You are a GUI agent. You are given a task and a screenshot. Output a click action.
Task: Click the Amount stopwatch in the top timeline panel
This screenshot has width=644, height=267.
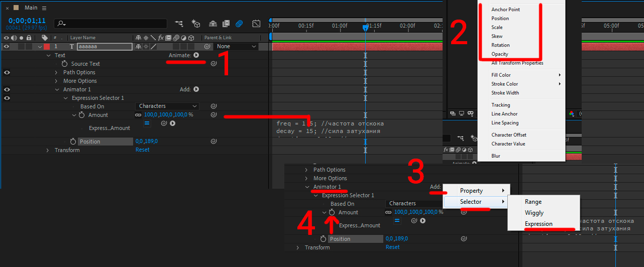[x=81, y=115]
